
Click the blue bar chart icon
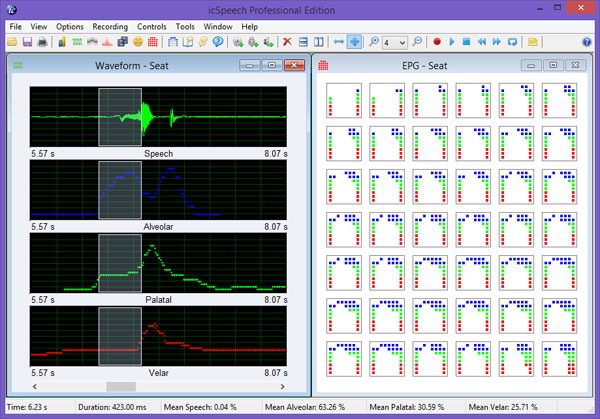click(62, 42)
